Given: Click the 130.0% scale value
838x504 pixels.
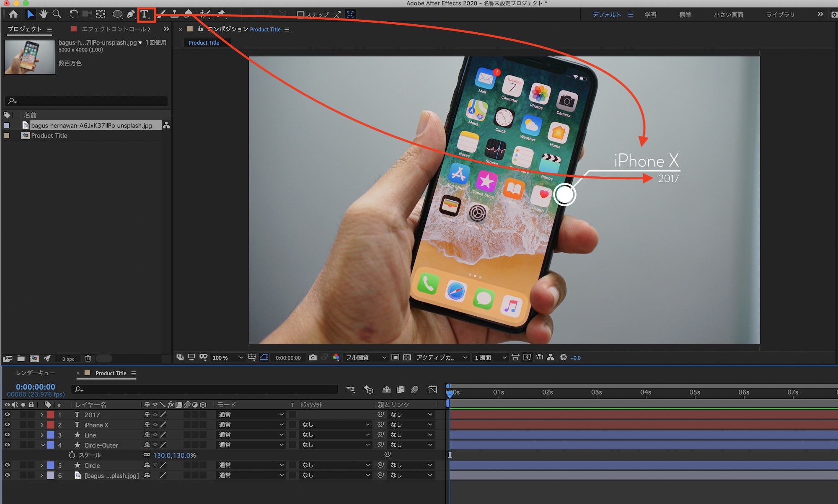Looking at the screenshot, I should pos(174,455).
